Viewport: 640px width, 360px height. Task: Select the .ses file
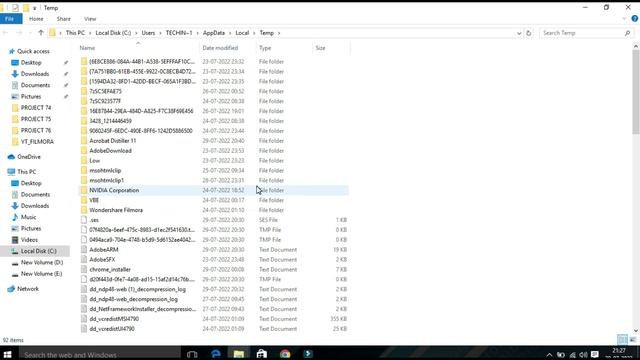coord(94,220)
